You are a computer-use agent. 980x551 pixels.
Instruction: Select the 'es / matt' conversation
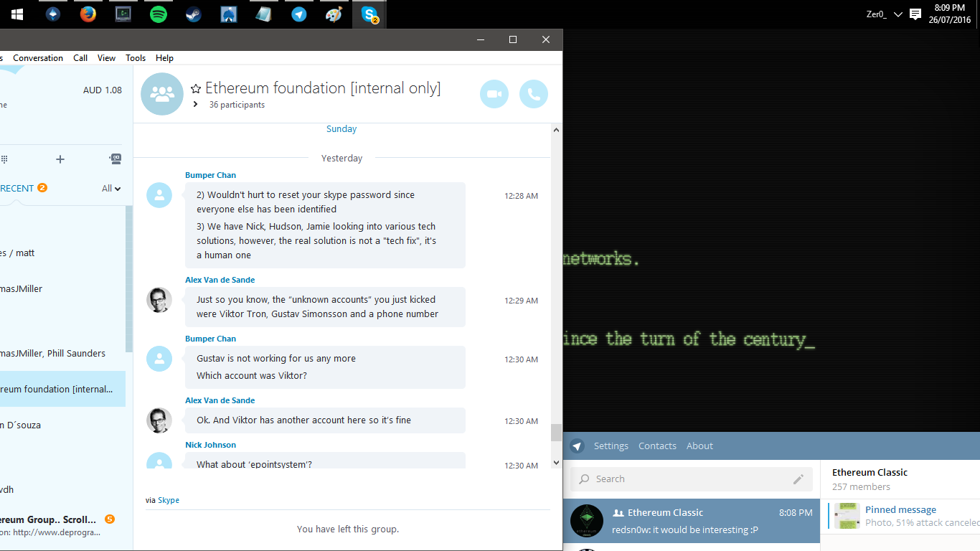[62, 253]
